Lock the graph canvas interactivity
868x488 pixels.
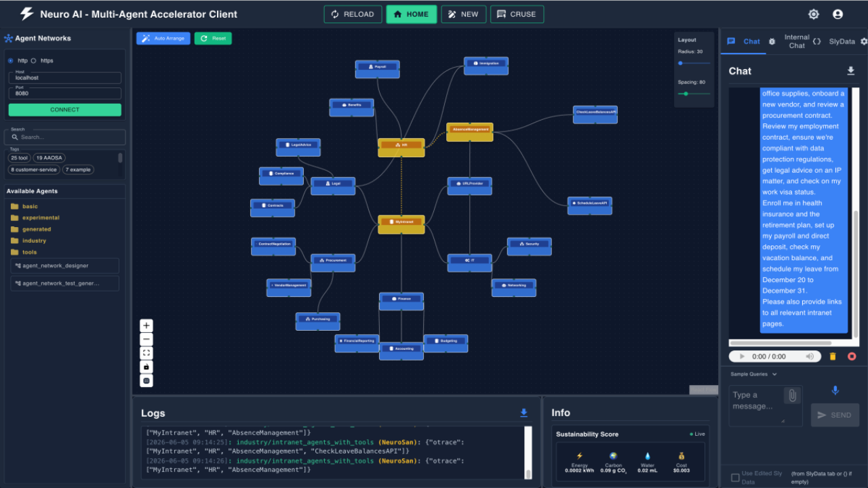(x=146, y=367)
